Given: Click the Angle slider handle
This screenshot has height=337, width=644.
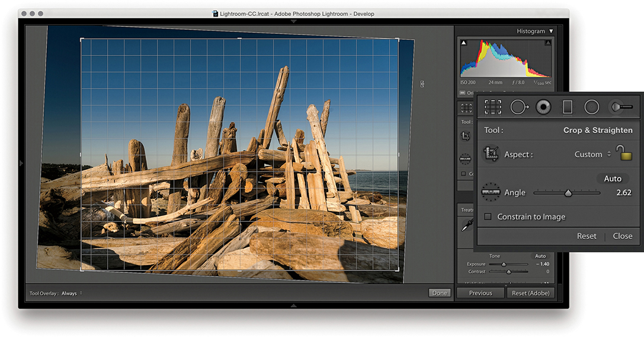Looking at the screenshot, I should (568, 193).
